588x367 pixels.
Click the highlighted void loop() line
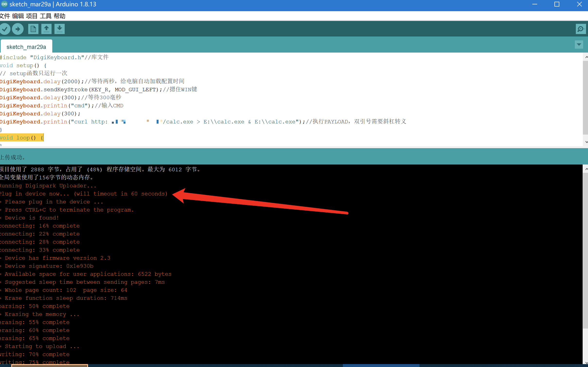[22, 138]
